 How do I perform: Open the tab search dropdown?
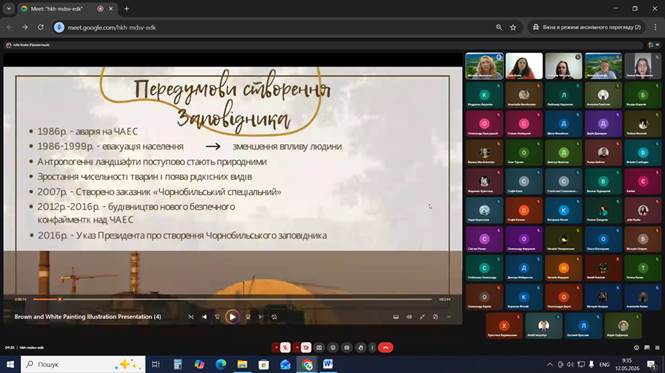tap(9, 8)
